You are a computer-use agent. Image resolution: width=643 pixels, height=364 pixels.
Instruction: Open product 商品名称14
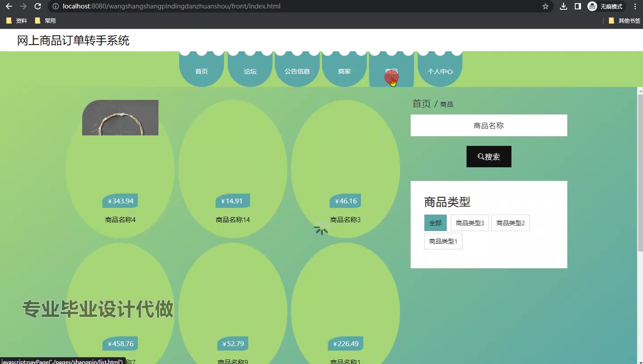(x=233, y=219)
